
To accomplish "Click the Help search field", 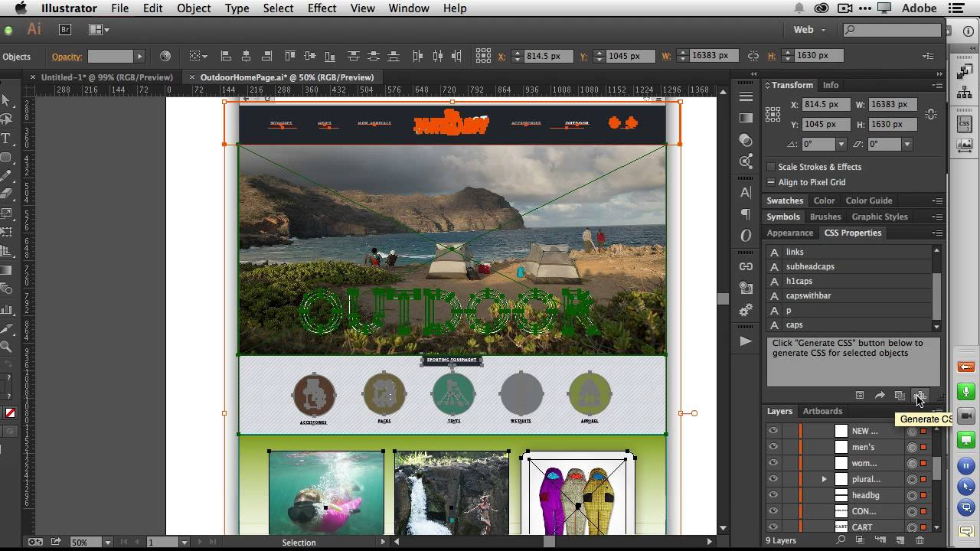I will point(892,30).
